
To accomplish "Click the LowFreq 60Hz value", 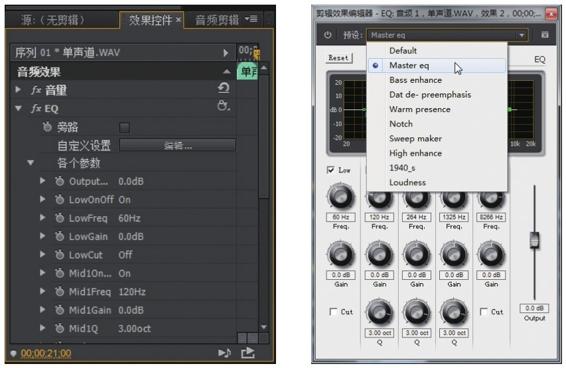I will (129, 218).
